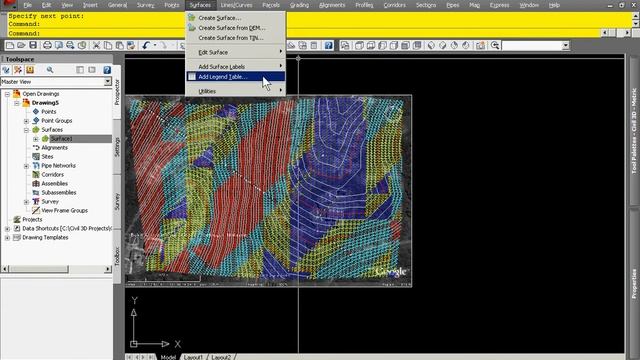The height and width of the screenshot is (360, 640).
Task: Expand the Data Shortcuts node
Action: click(7, 229)
